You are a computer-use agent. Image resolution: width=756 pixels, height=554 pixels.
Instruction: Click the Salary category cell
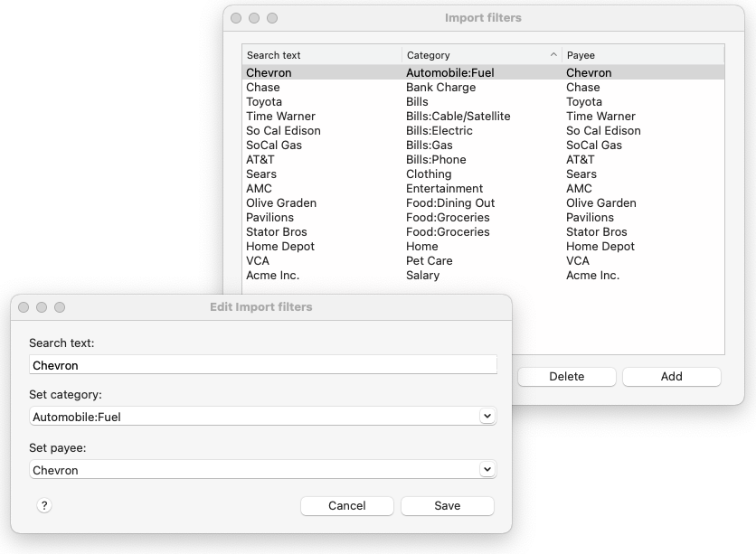422,275
